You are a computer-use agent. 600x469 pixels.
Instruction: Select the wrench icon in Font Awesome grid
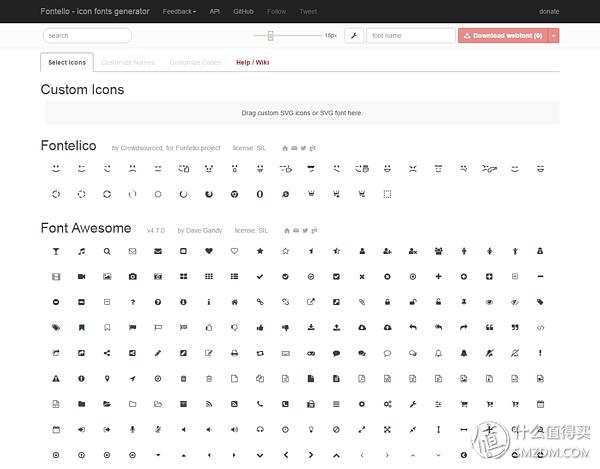[413, 404]
